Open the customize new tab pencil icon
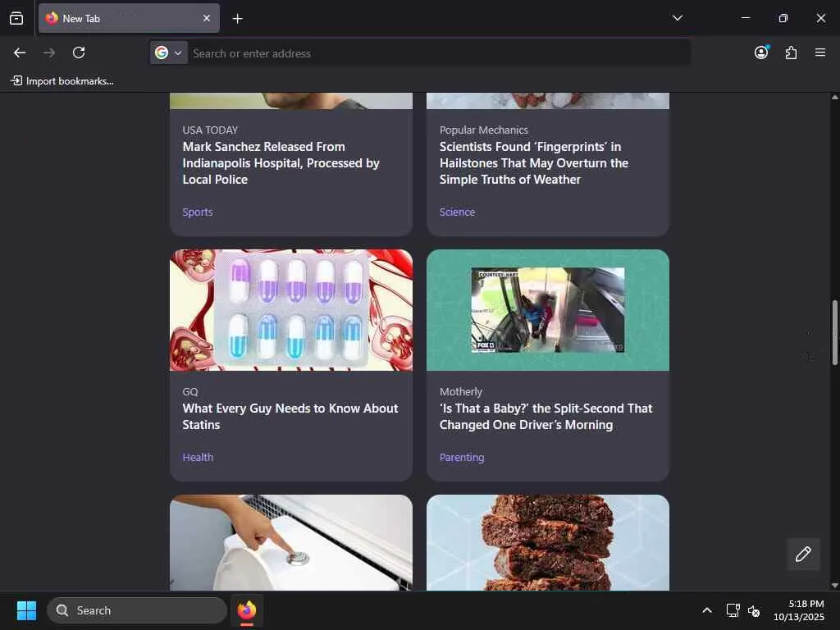The width and height of the screenshot is (840, 630). click(803, 554)
